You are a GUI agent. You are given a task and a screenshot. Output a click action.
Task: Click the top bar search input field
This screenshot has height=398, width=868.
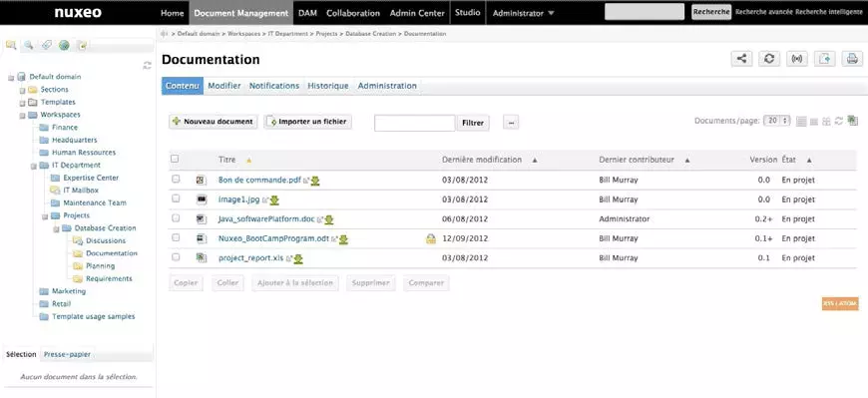[x=645, y=12]
